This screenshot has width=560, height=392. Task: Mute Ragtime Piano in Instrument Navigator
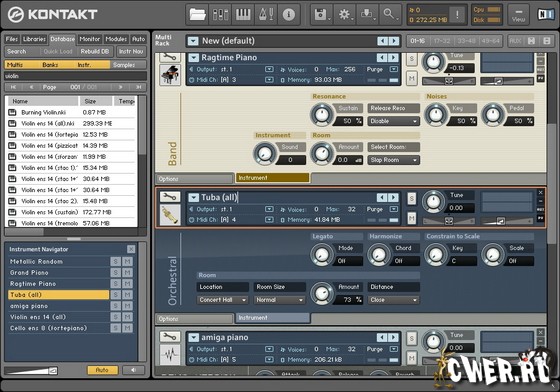(128, 284)
